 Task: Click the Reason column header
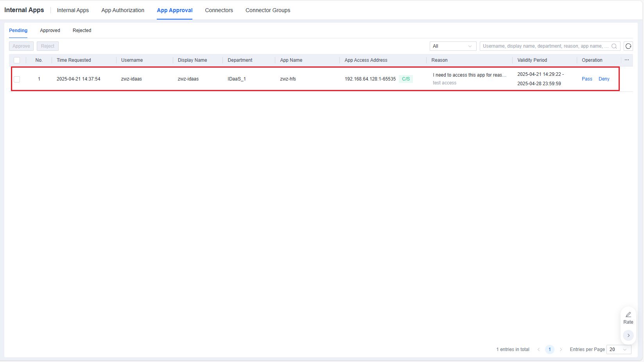pyautogui.click(x=439, y=60)
